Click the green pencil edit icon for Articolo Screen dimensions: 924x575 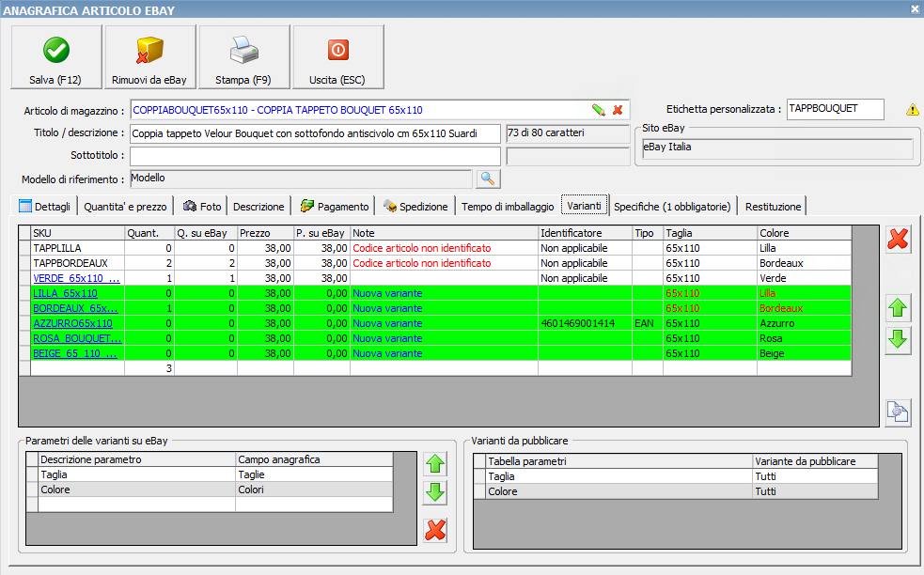point(598,110)
